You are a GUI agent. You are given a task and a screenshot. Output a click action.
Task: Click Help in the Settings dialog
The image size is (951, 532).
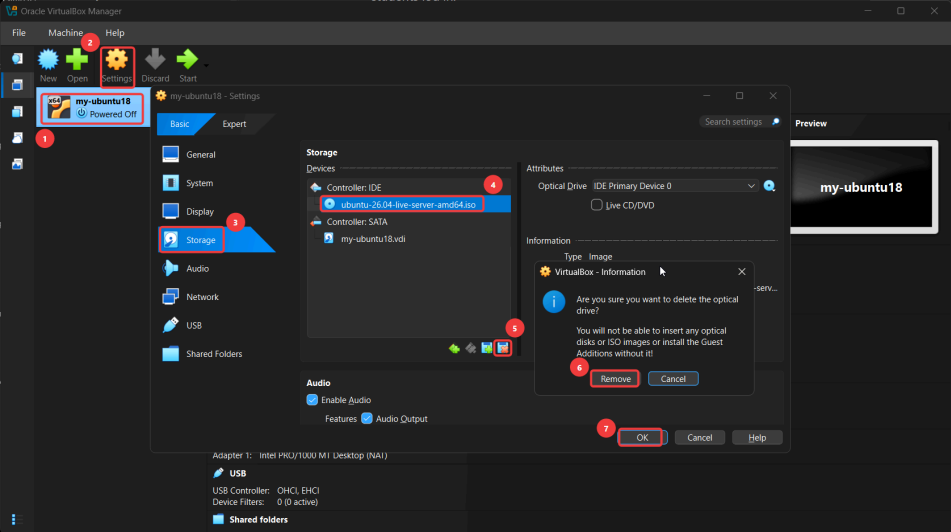pos(757,437)
